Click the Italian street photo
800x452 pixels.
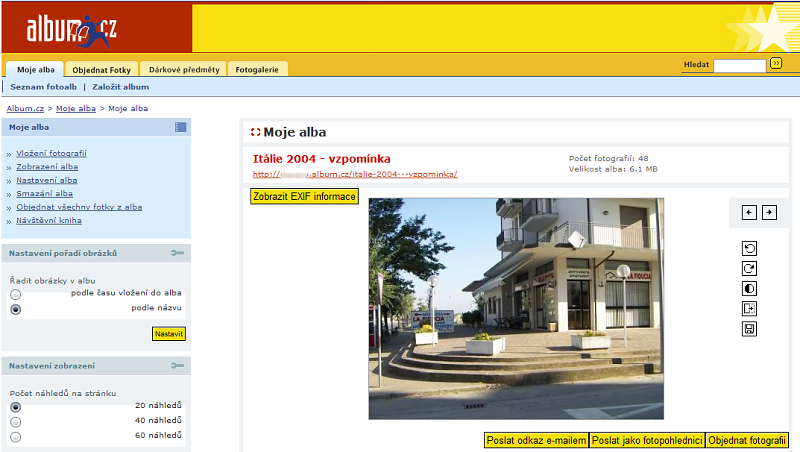coord(516,309)
